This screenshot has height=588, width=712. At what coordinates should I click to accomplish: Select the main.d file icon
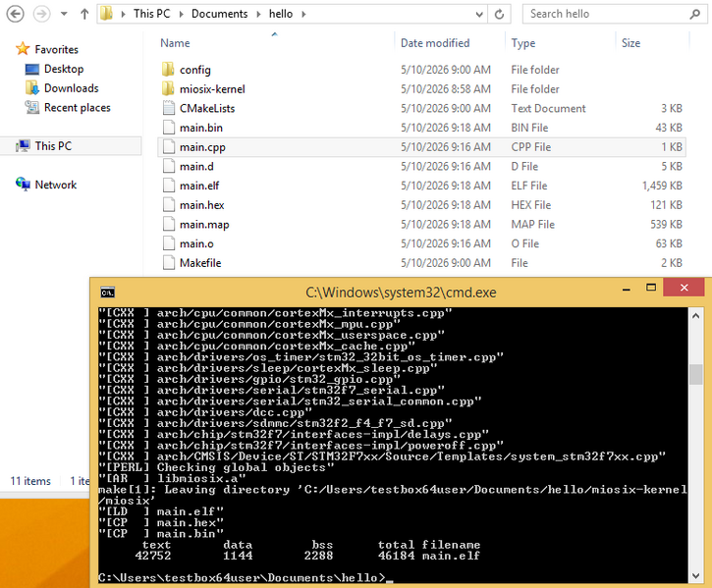169,166
